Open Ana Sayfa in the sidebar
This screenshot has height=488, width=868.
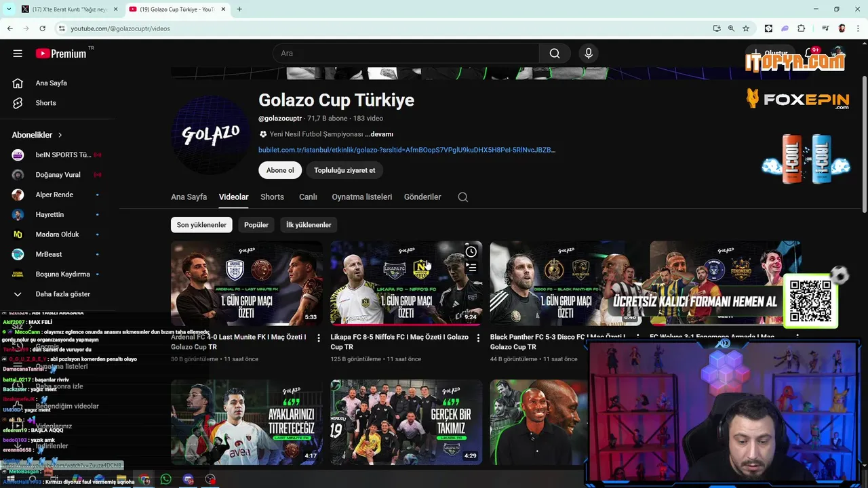point(51,83)
